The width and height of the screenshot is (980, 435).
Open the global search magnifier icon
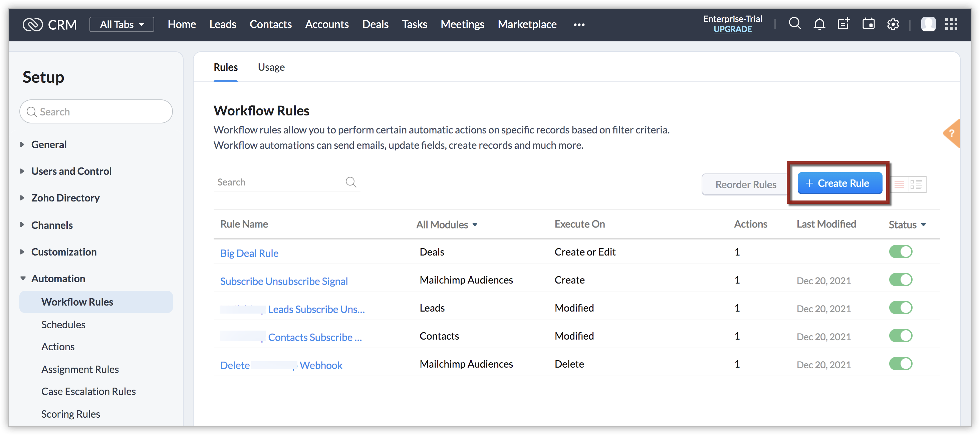(794, 24)
